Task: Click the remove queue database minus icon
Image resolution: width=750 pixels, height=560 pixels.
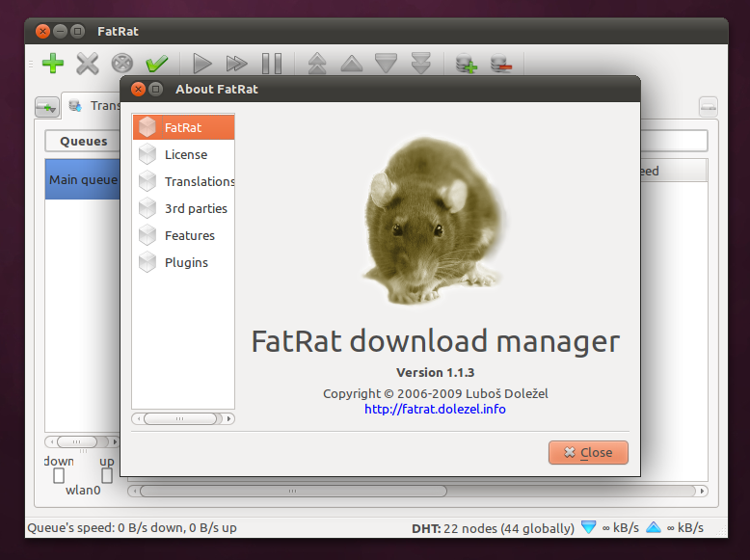Action: click(501, 63)
